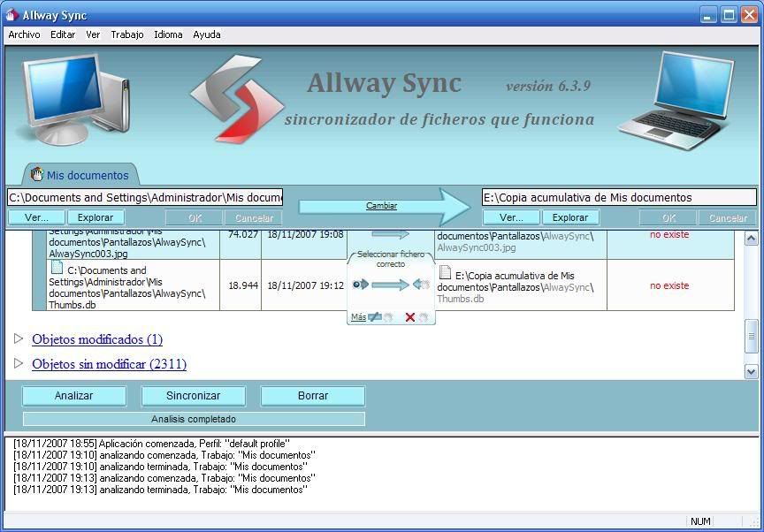Screen dimensions: 764x532
Task: Click the file size value 18.944
Action: [243, 285]
